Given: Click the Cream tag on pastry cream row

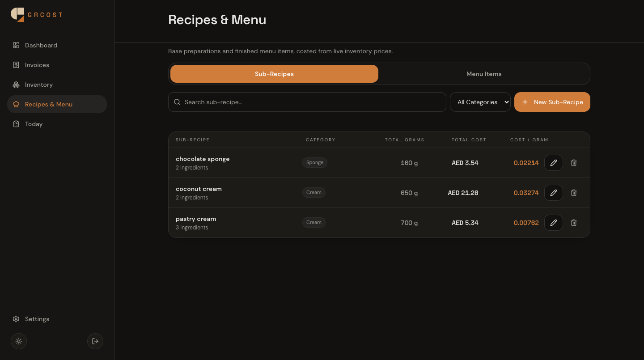Looking at the screenshot, I should (314, 222).
